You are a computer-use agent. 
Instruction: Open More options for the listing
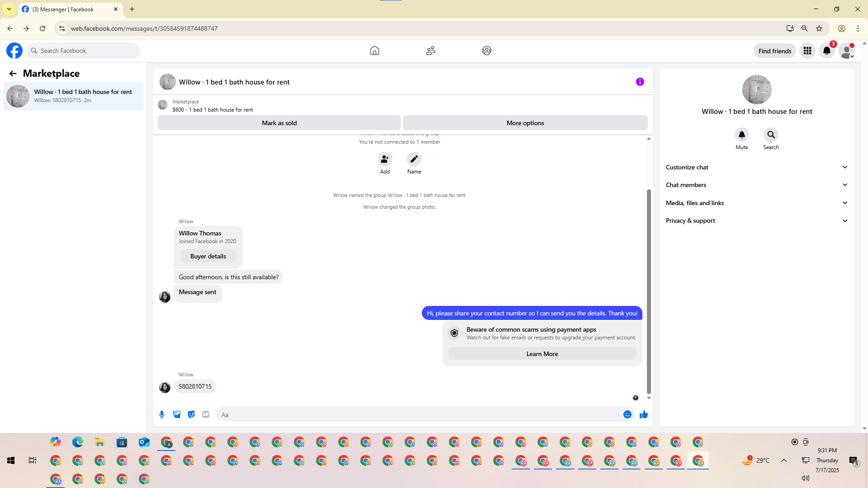tap(525, 123)
